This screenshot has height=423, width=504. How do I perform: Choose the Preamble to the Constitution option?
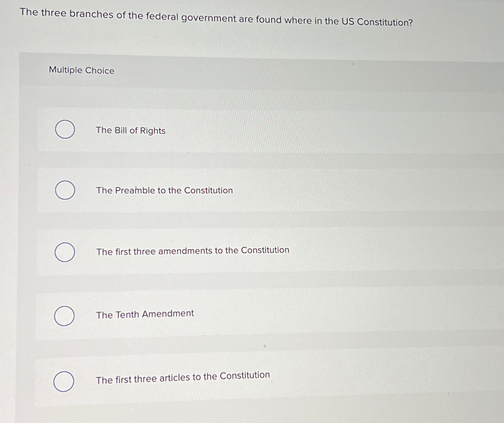65,190
